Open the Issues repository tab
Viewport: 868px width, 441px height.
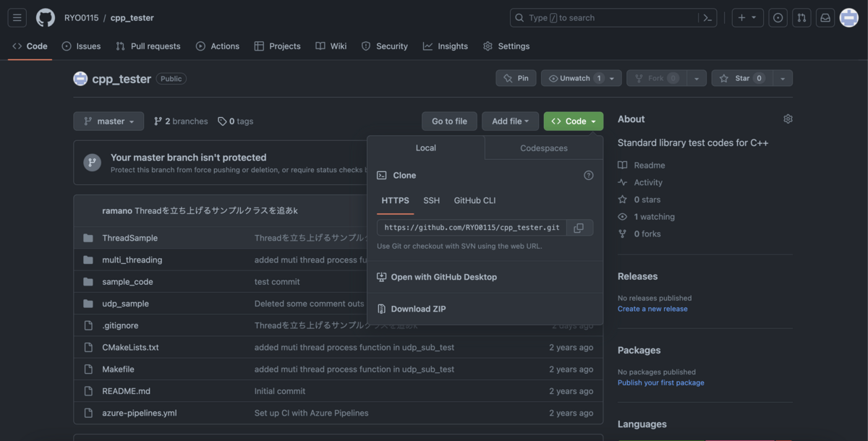81,46
